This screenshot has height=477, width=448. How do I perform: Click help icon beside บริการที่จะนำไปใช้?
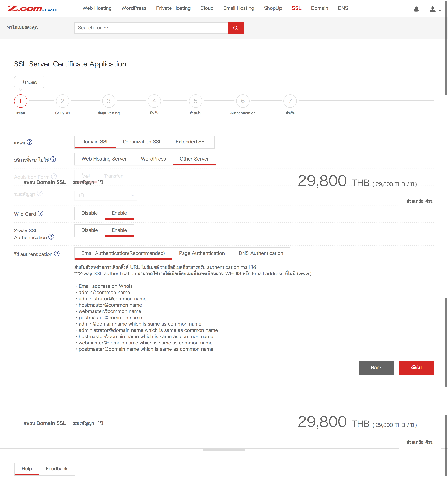(53, 159)
